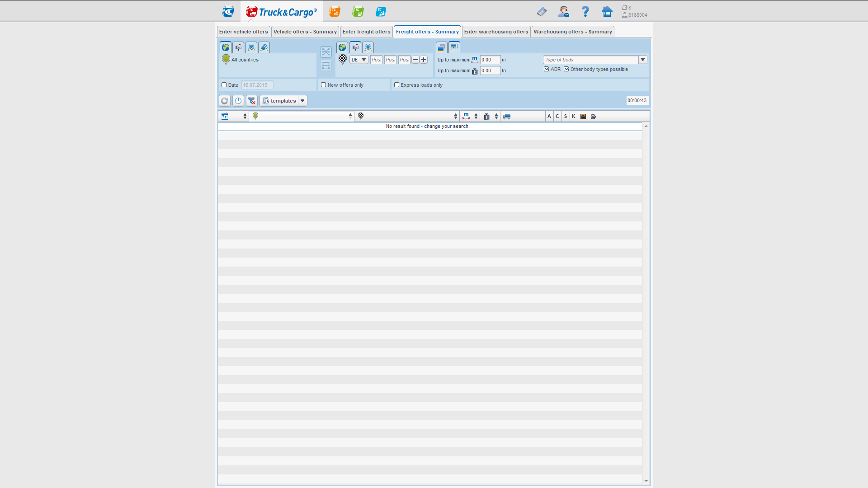Viewport: 868px width, 488px height.
Task: Click the templates dropdown arrow button
Action: tap(302, 100)
